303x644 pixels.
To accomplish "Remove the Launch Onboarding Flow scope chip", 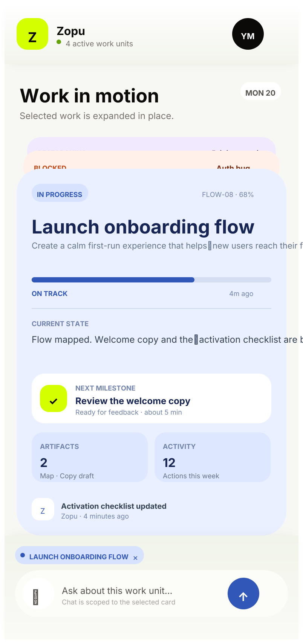I will pyautogui.click(x=135, y=558).
